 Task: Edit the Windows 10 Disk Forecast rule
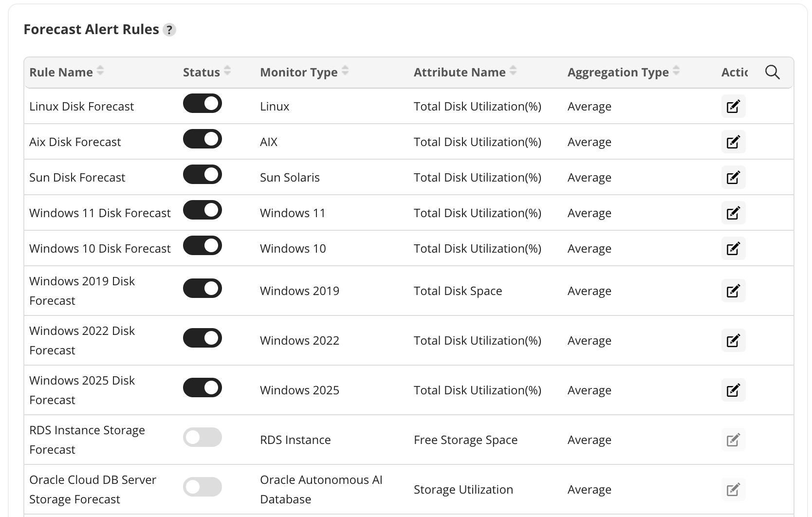click(733, 248)
